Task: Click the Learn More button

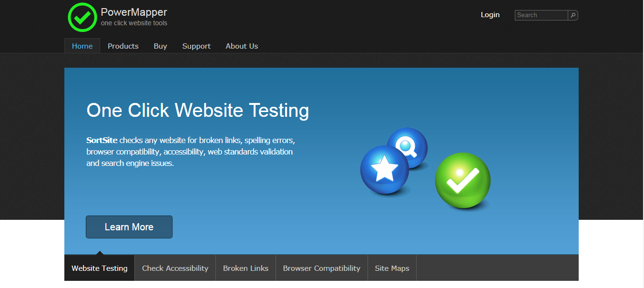Action: (129, 227)
